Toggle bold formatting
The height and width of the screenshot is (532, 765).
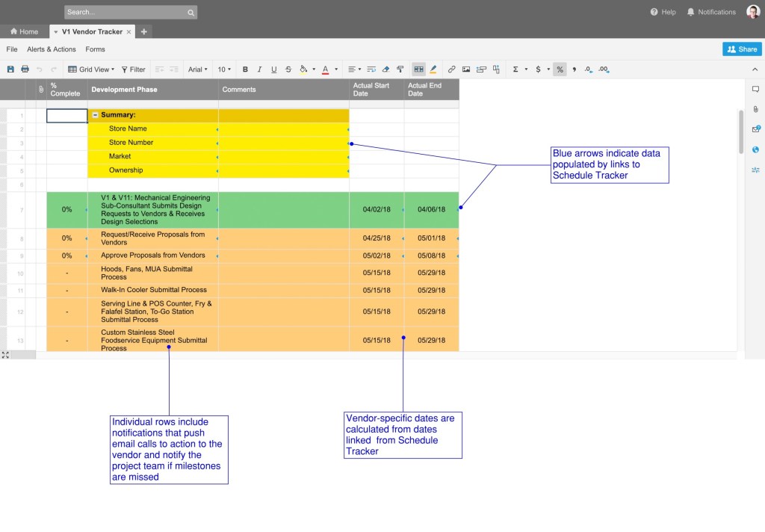pos(245,69)
